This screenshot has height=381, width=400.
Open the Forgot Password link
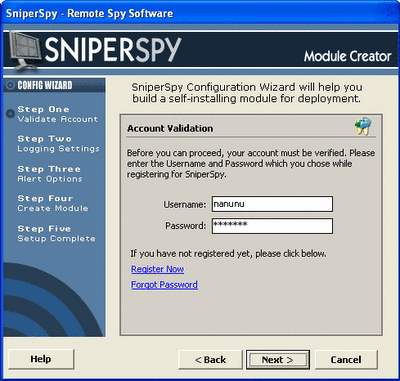[164, 285]
